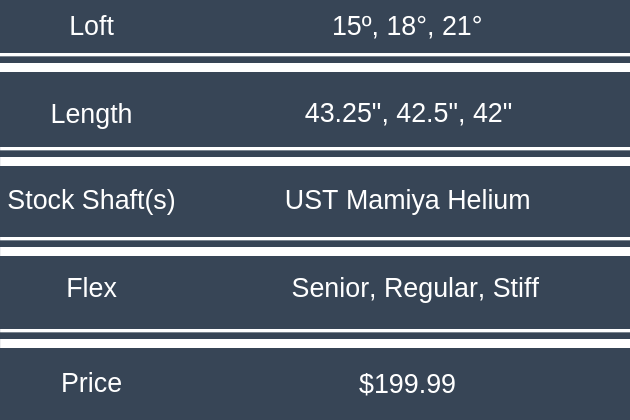Click the word Helium
This screenshot has width=630, height=420.
[x=488, y=200]
